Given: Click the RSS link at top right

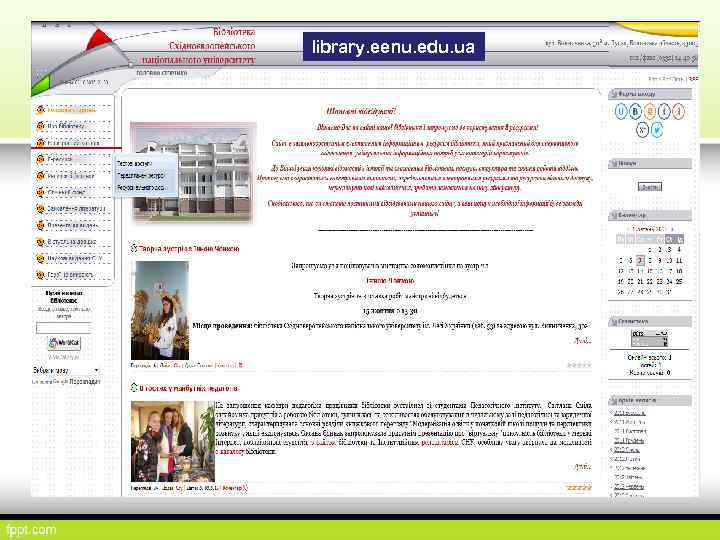Looking at the screenshot, I should [693, 79].
